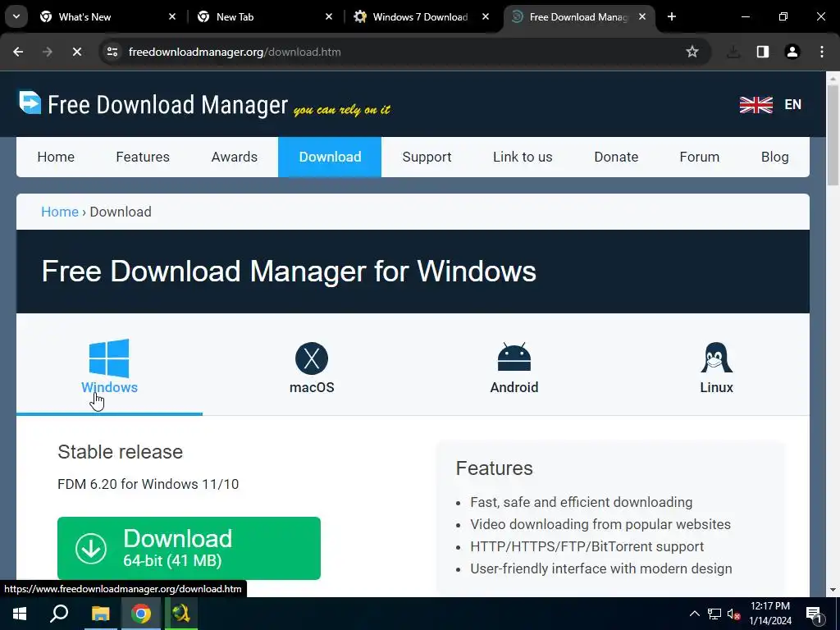Viewport: 840px width, 630px height.
Task: Click the Chrome icon in the taskbar
Action: tap(141, 614)
